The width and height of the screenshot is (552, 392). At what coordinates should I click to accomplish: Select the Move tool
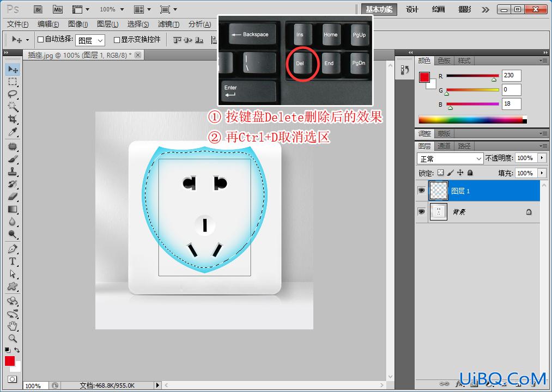coord(13,69)
